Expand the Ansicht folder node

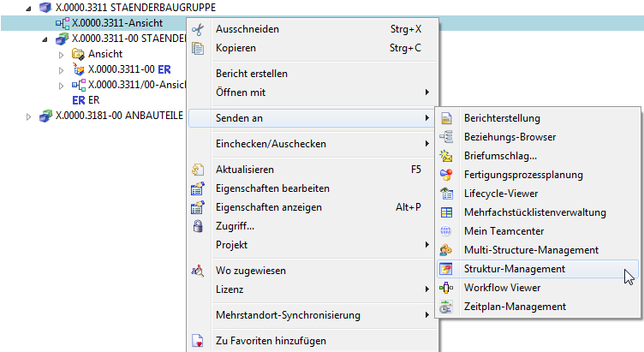[62, 54]
